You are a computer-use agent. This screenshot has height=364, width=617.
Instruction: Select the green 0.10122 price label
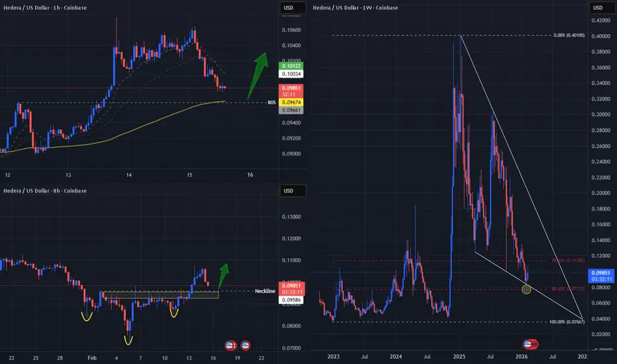click(x=291, y=66)
